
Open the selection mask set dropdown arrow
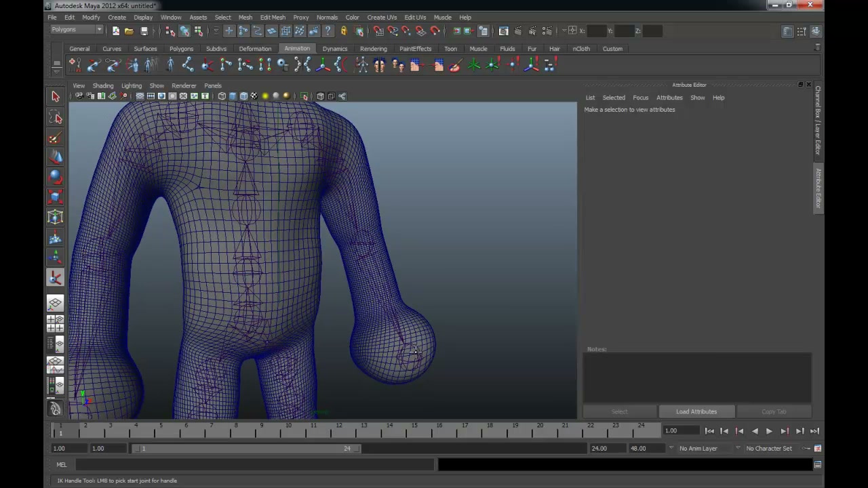[x=216, y=30]
